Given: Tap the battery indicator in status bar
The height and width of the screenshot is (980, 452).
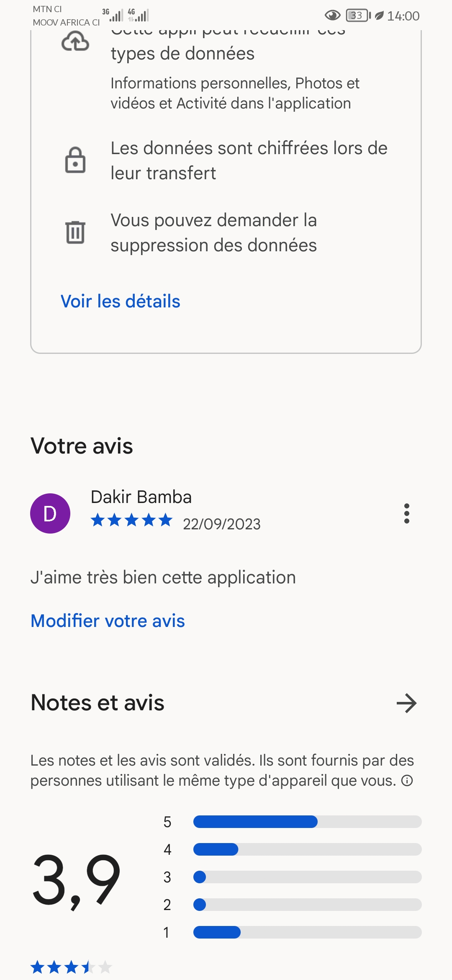Looking at the screenshot, I should click(358, 16).
